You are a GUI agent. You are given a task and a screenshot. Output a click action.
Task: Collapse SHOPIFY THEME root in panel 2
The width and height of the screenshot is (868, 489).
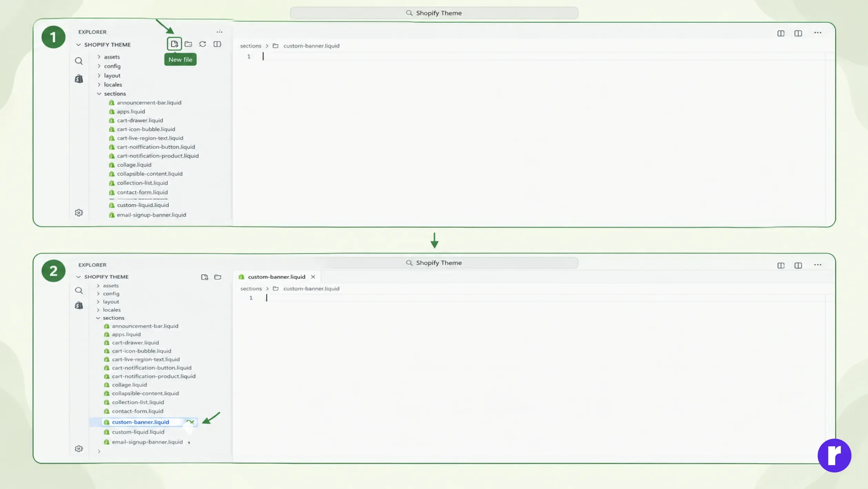click(79, 277)
